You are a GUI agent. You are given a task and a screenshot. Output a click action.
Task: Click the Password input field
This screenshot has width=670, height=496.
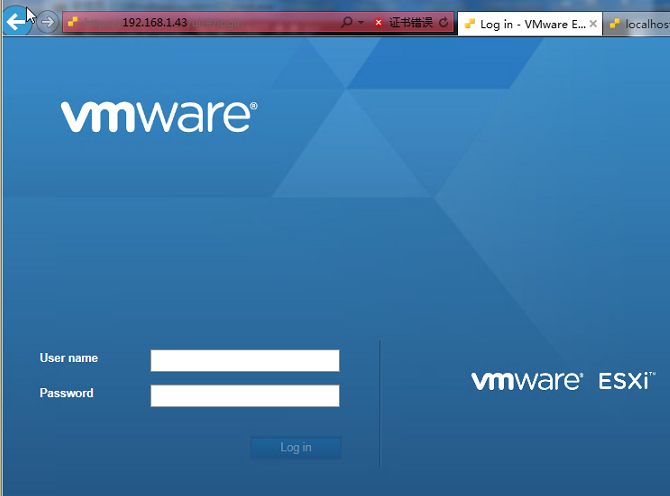[245, 396]
